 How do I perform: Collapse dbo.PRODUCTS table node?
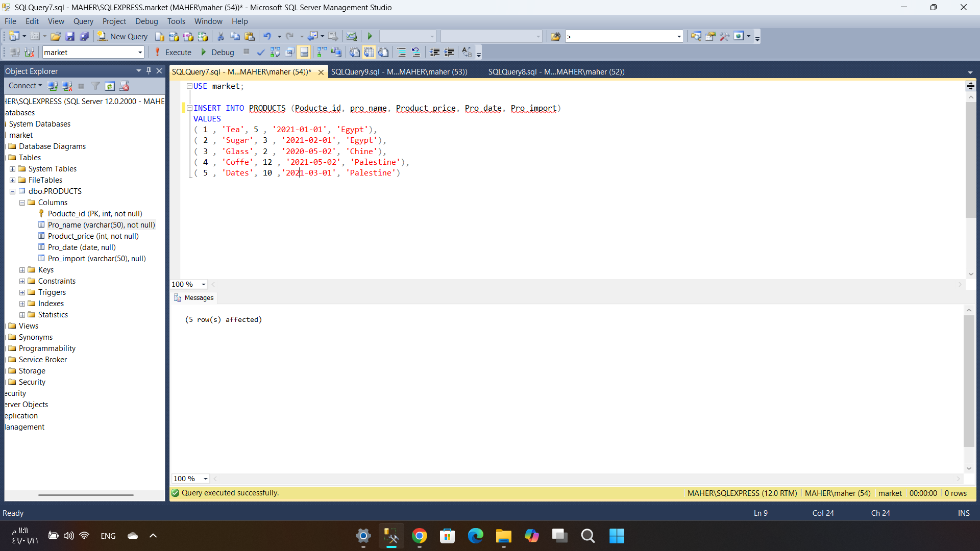[12, 191]
